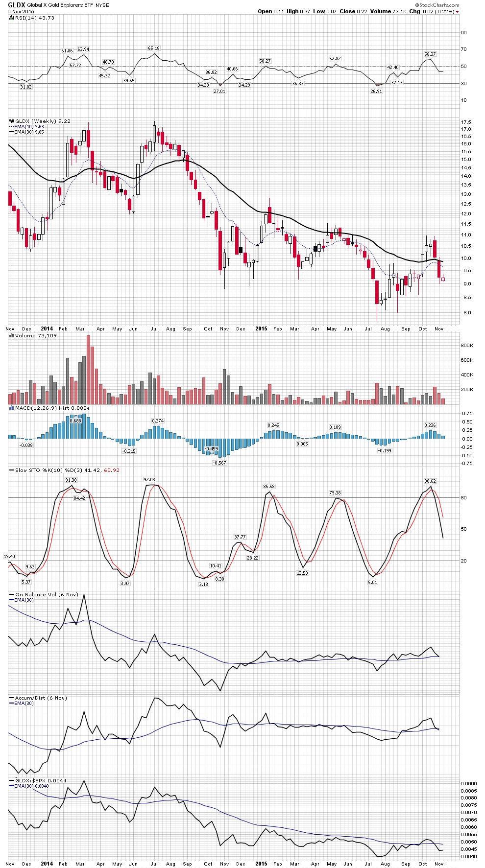This screenshot has width=485, height=868.
Task: Click the 'Global X Gold Explorers ETF' name
Action: click(x=60, y=5)
